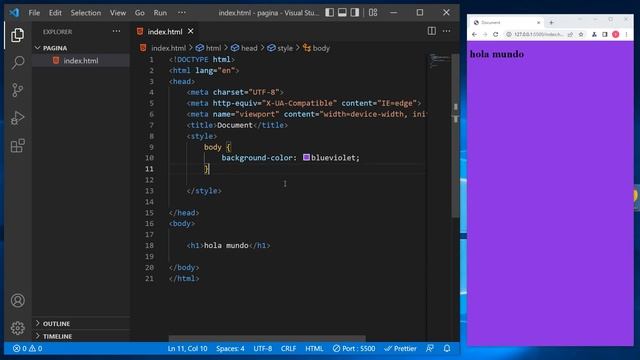Image resolution: width=640 pixels, height=360 pixels.
Task: Click HTML language mode in status bar
Action: (x=314, y=349)
